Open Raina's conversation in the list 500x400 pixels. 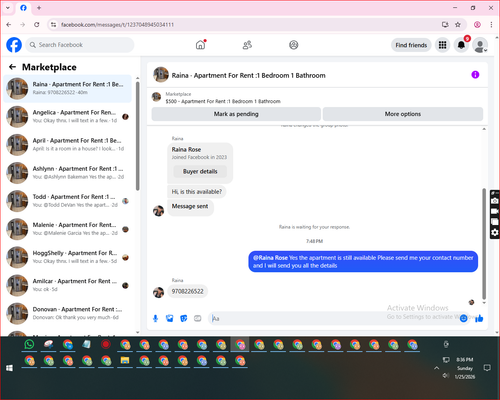(68, 88)
